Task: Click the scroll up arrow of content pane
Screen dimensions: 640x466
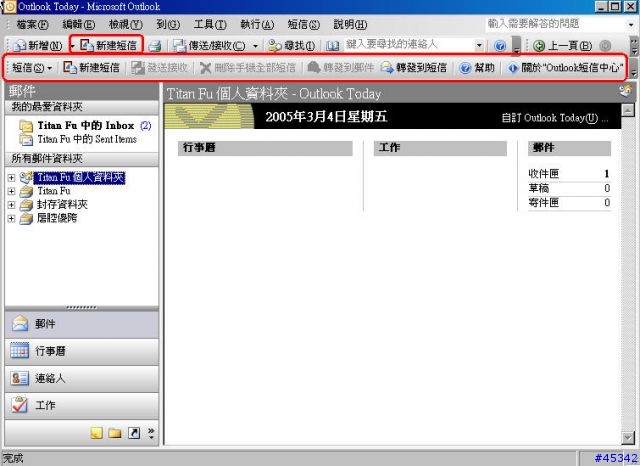Action: point(628,110)
